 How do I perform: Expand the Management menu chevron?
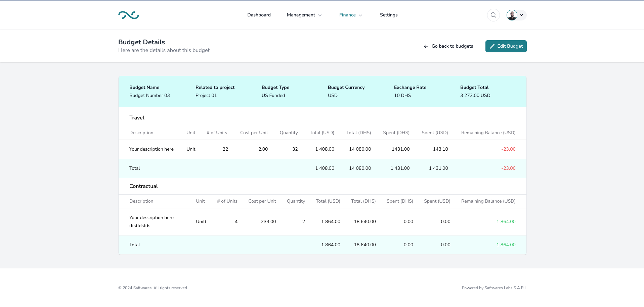pos(320,15)
